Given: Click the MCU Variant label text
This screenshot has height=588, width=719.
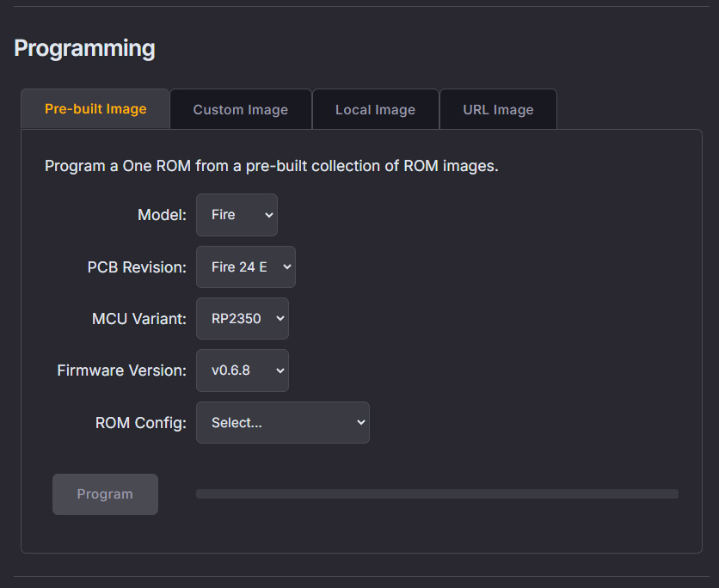Looking at the screenshot, I should tap(138, 319).
